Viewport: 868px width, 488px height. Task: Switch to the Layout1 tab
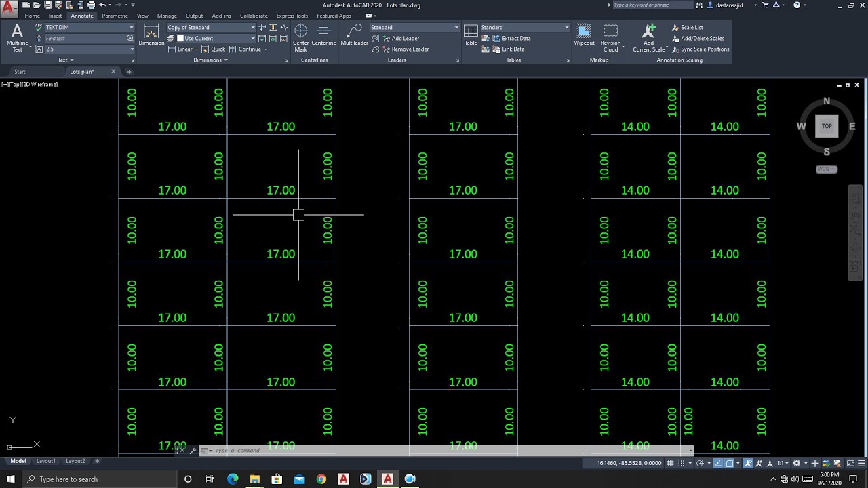coord(46,461)
